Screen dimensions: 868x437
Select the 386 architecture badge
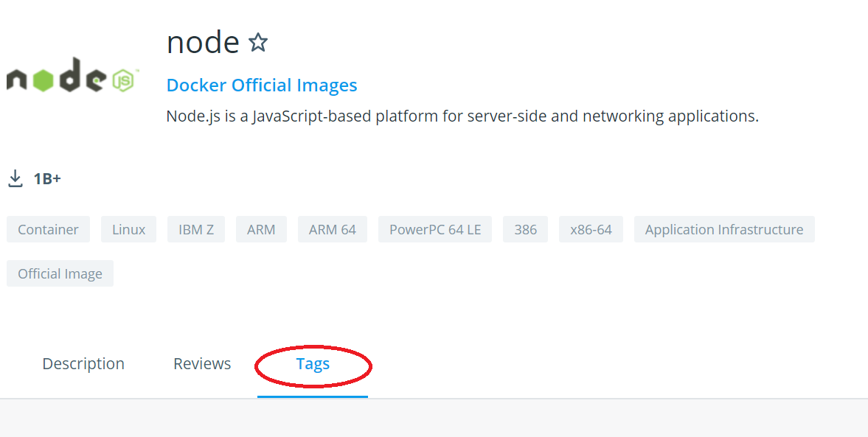click(x=525, y=229)
